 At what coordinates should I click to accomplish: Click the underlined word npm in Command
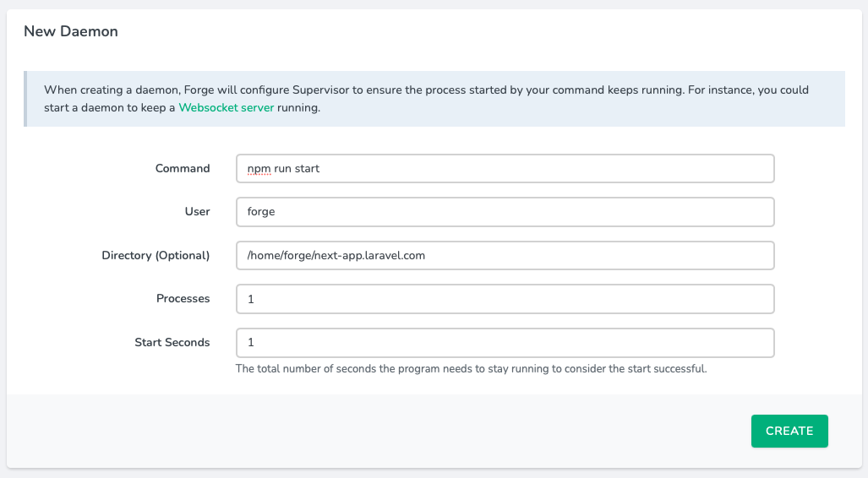pos(259,168)
